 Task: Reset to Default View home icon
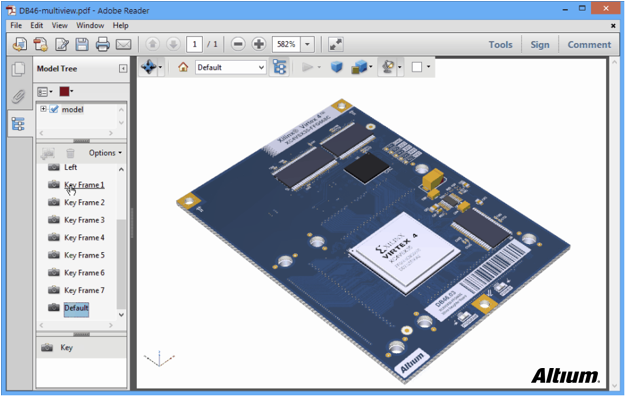pos(183,67)
